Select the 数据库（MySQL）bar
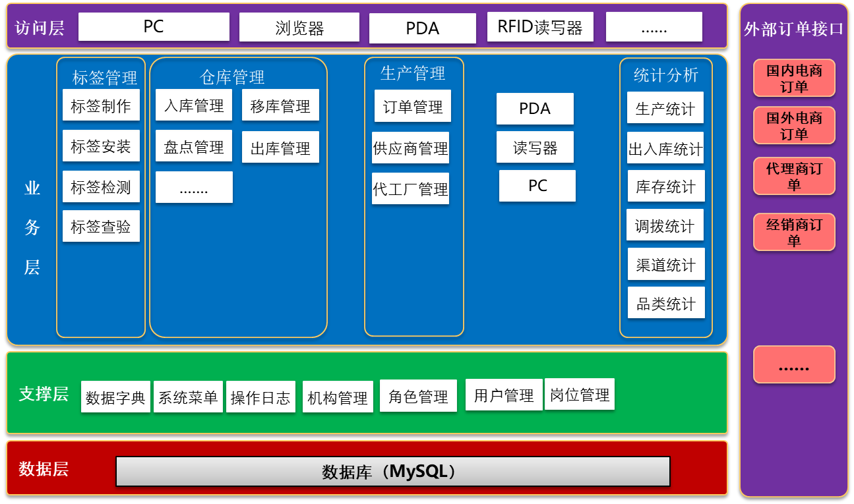The width and height of the screenshot is (854, 504). (393, 472)
